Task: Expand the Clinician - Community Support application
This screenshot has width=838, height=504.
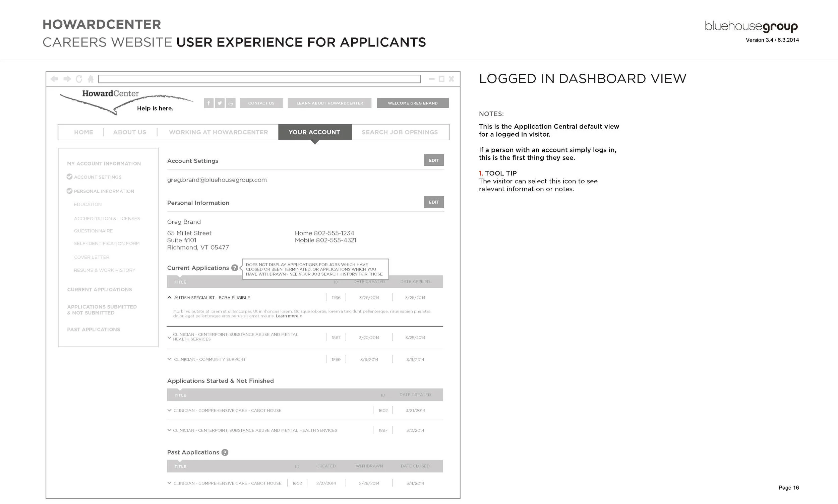Action: [x=169, y=359]
